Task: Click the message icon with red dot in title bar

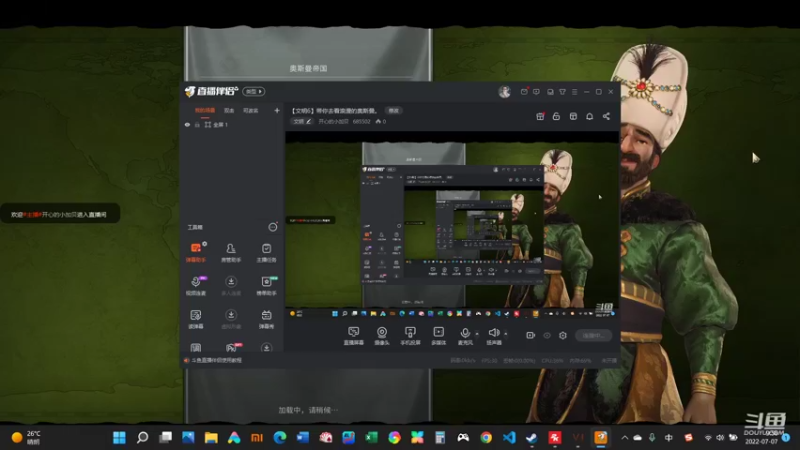Action: [x=524, y=92]
